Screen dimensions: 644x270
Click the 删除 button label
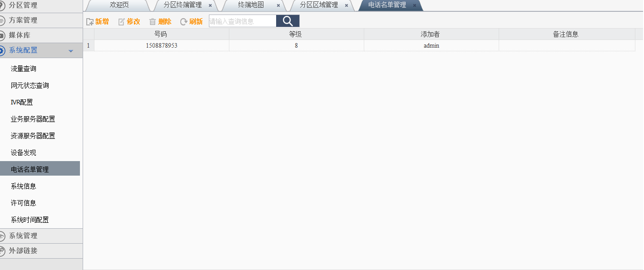pos(165,22)
